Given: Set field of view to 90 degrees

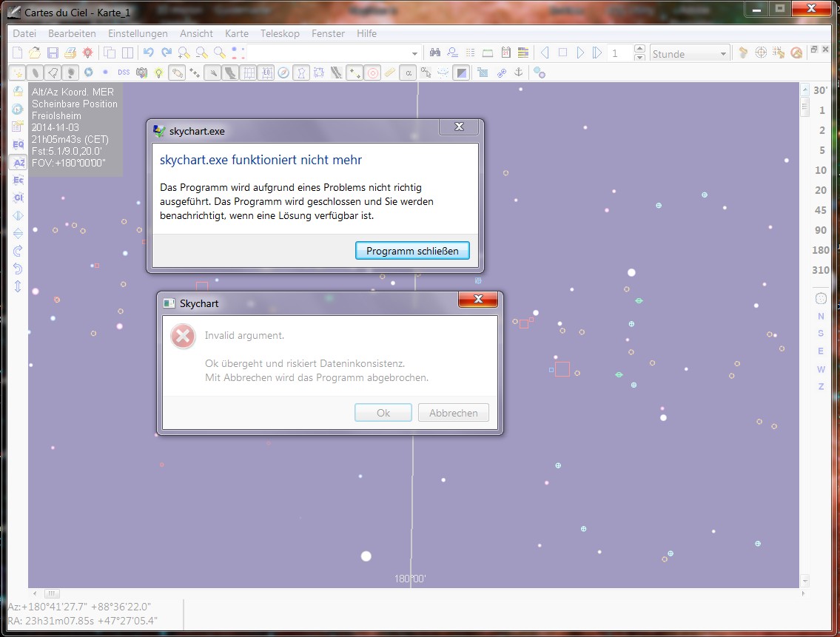Looking at the screenshot, I should click(820, 230).
